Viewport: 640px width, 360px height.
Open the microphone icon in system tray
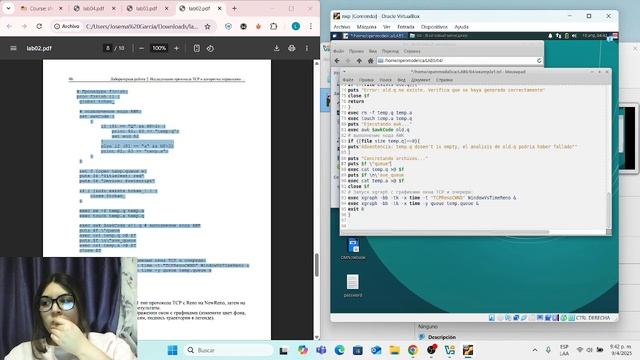coord(548,350)
